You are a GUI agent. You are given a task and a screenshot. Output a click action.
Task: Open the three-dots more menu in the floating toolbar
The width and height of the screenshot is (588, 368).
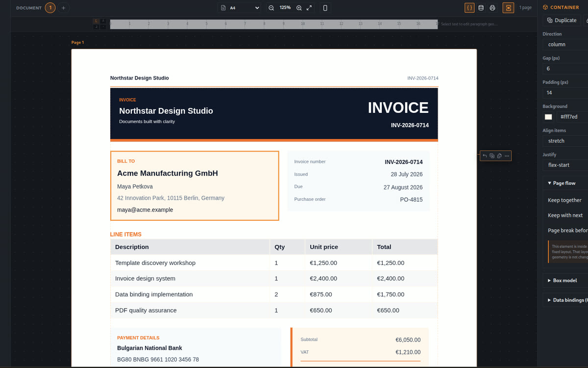tap(507, 156)
